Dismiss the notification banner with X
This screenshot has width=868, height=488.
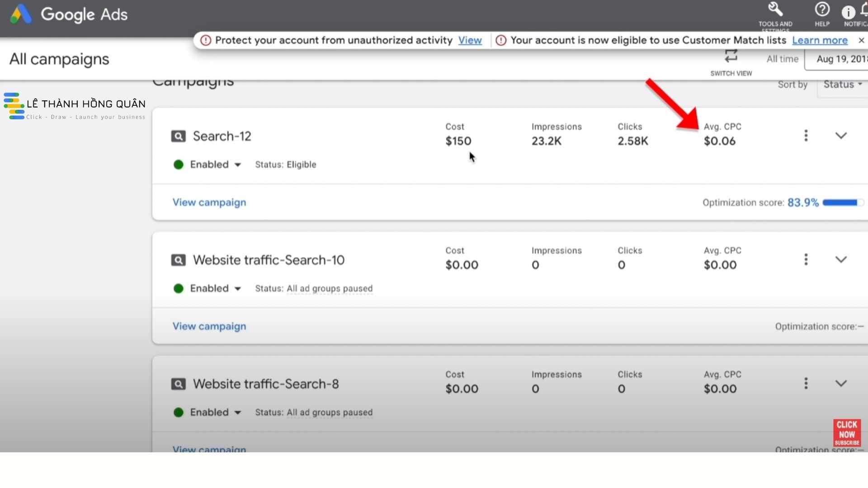click(861, 40)
